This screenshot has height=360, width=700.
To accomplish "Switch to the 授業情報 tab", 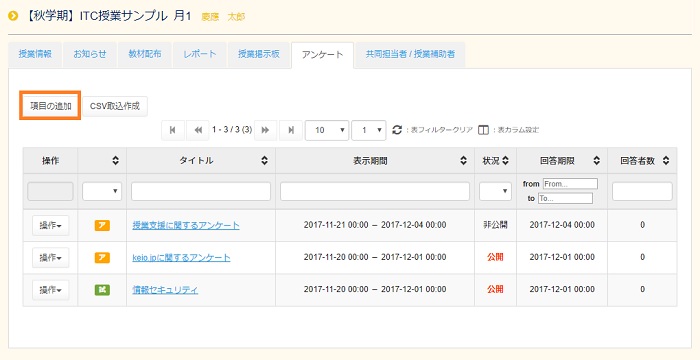I will (x=35, y=54).
